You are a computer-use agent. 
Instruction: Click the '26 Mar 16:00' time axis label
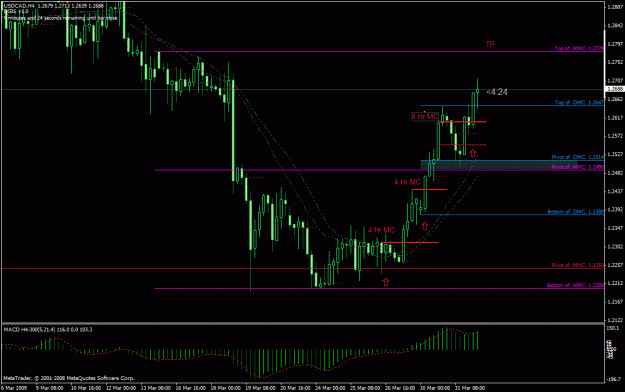(400, 388)
